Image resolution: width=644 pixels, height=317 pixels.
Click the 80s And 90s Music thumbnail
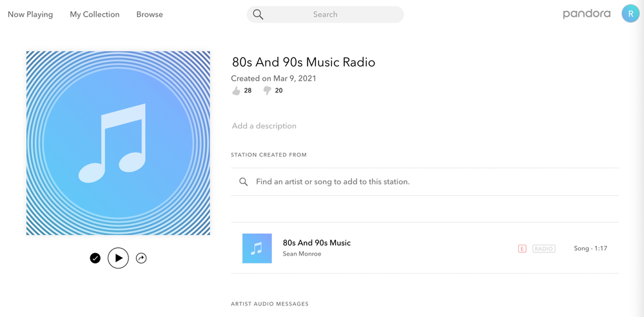pos(257,249)
